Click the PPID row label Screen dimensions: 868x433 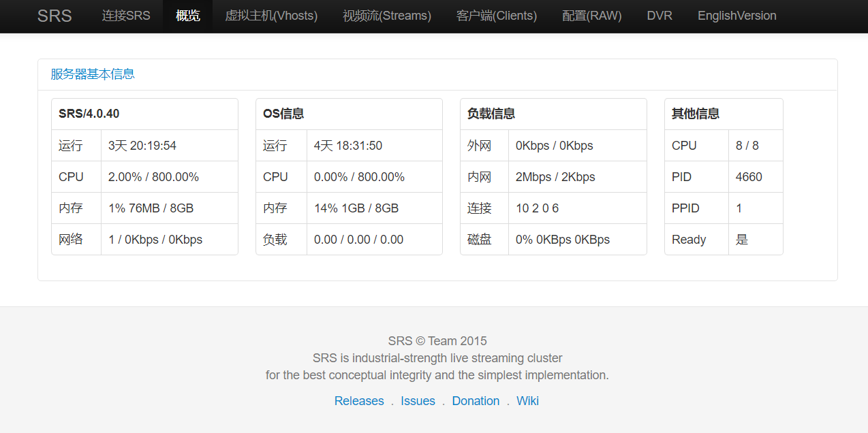point(685,208)
